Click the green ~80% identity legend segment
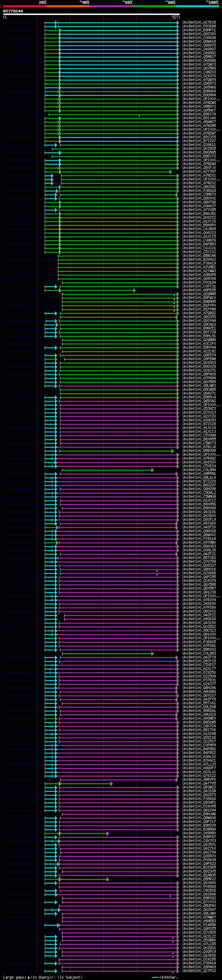222x980 pixels. (154, 6)
